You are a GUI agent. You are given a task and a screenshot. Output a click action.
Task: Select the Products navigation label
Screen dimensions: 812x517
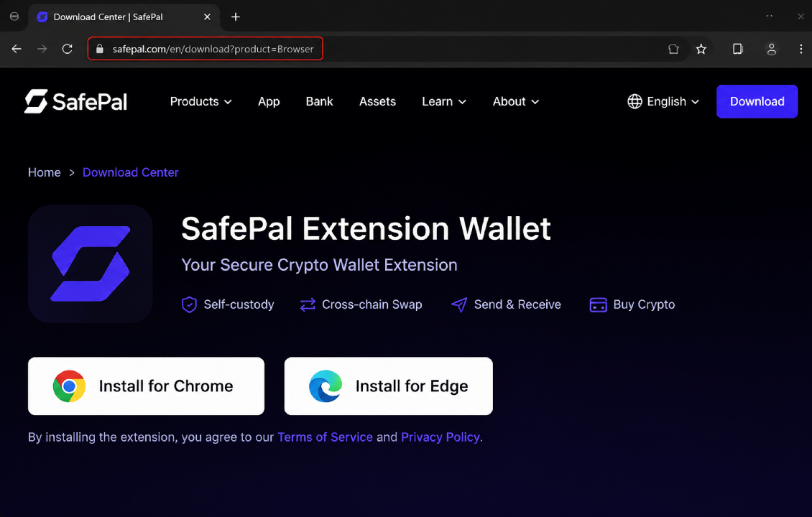pyautogui.click(x=194, y=101)
